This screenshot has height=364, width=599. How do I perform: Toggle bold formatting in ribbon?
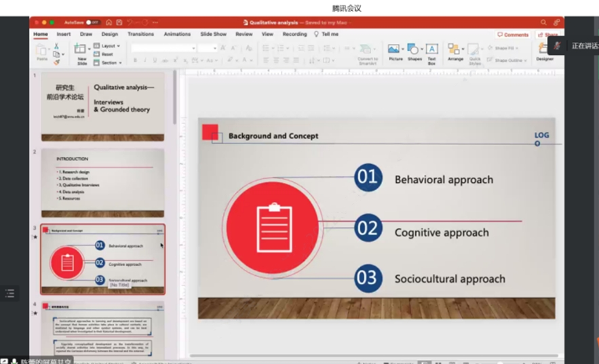coord(135,60)
